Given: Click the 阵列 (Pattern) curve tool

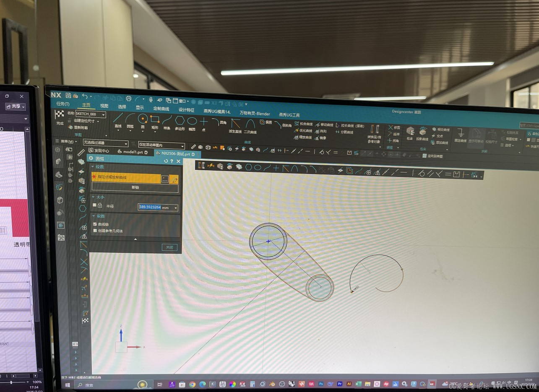Looking at the screenshot, I should (320, 131).
